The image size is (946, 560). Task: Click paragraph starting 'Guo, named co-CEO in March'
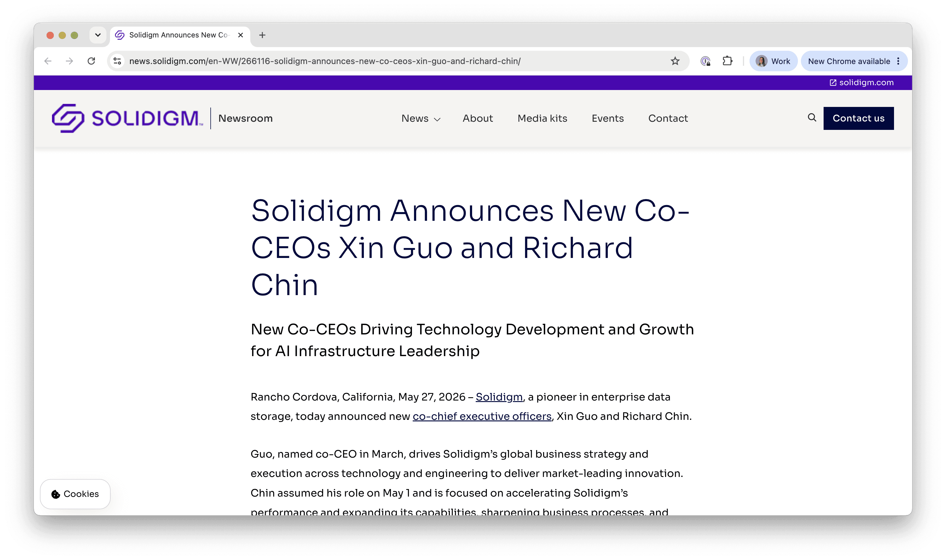pyautogui.click(x=467, y=483)
